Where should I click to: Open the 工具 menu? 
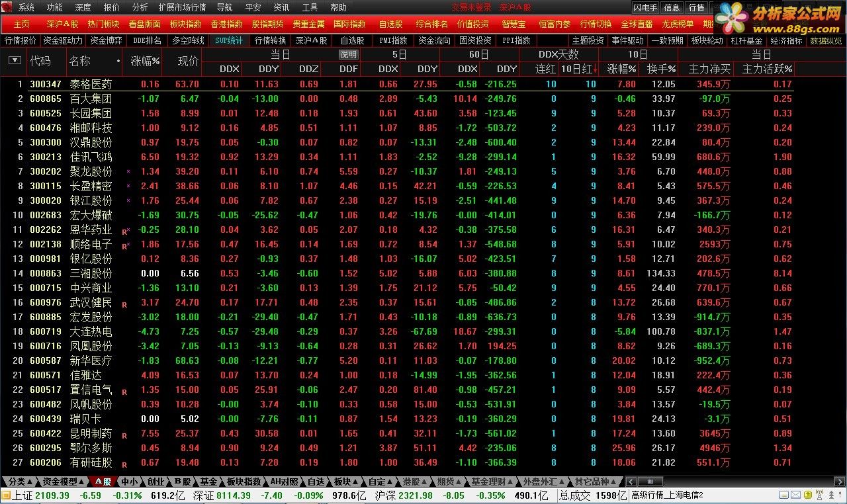pos(310,8)
